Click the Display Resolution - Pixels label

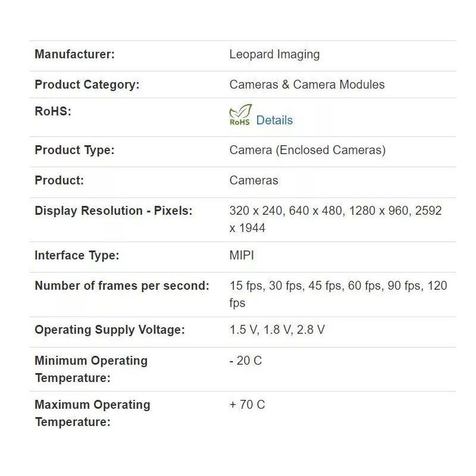tap(114, 211)
